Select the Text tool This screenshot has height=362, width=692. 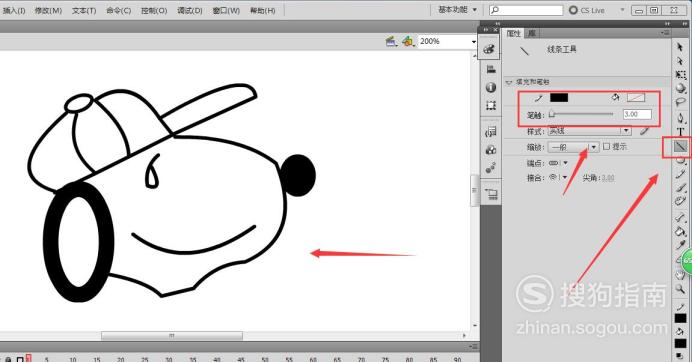pyautogui.click(x=681, y=132)
